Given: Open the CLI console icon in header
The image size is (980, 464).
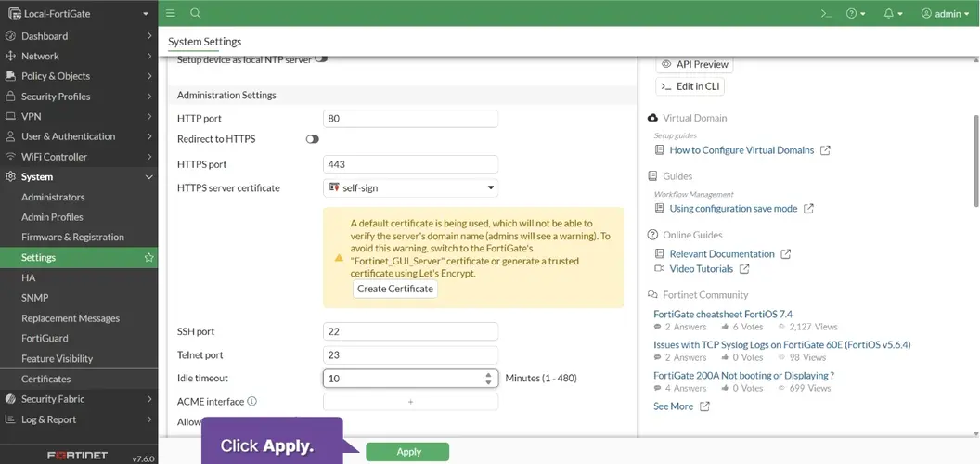Looking at the screenshot, I should 826,14.
